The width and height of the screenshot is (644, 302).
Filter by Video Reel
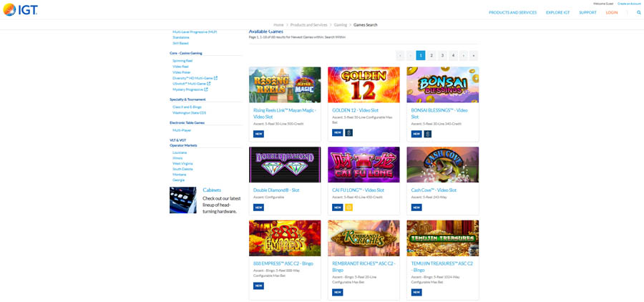point(181,67)
